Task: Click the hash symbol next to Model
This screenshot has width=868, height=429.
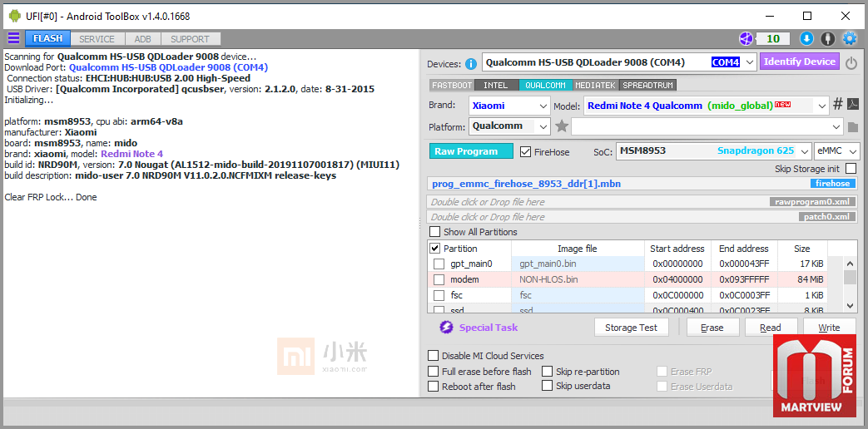Action: (838, 105)
